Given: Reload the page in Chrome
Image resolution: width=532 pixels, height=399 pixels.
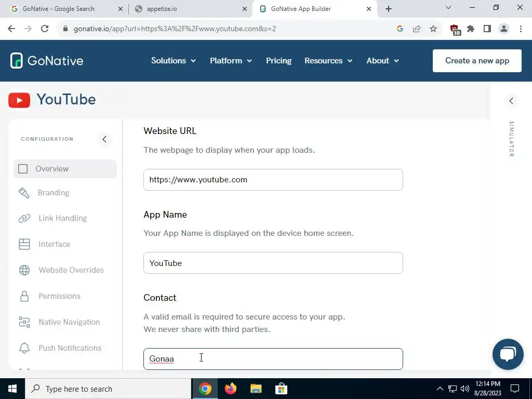Looking at the screenshot, I should point(45,29).
